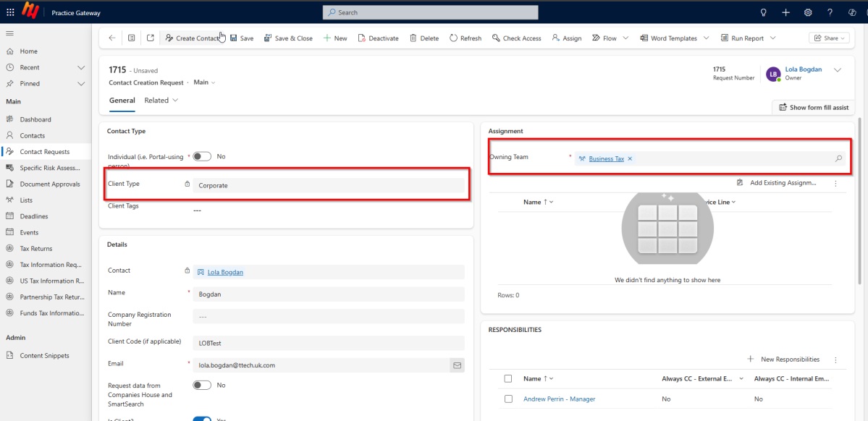Pop out the form into a new window
This screenshot has height=421, width=868.
[151, 38]
